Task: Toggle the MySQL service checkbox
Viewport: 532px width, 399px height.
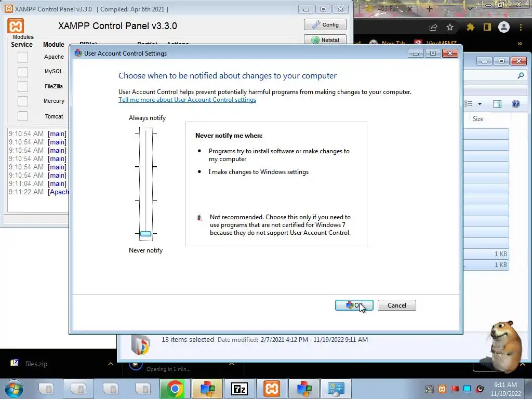Action: [23, 72]
